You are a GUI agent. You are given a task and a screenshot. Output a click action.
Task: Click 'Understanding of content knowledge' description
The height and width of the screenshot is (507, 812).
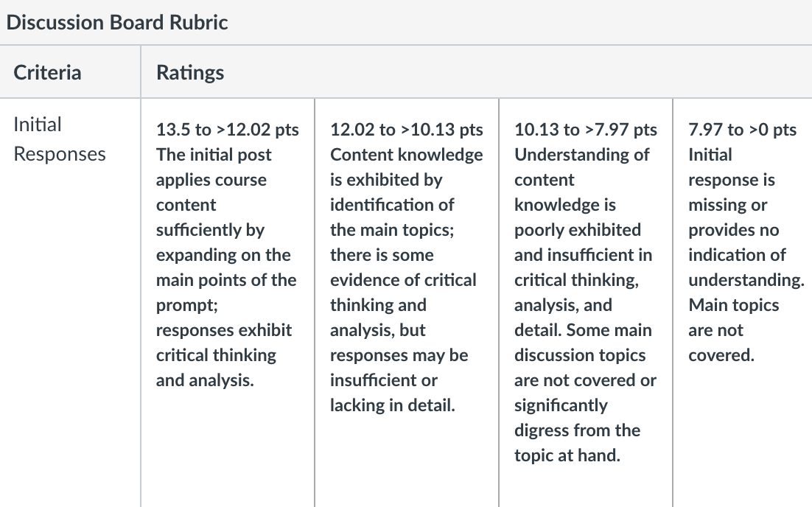coord(581,180)
